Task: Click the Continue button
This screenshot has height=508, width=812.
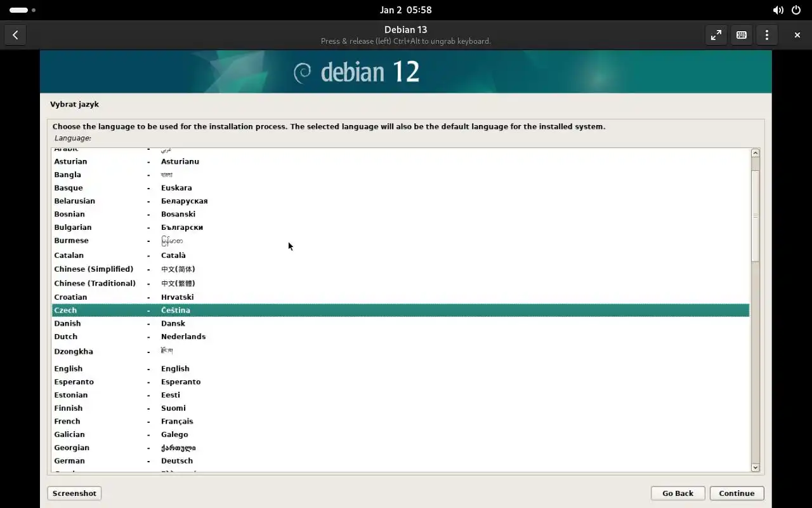Action: click(x=737, y=493)
